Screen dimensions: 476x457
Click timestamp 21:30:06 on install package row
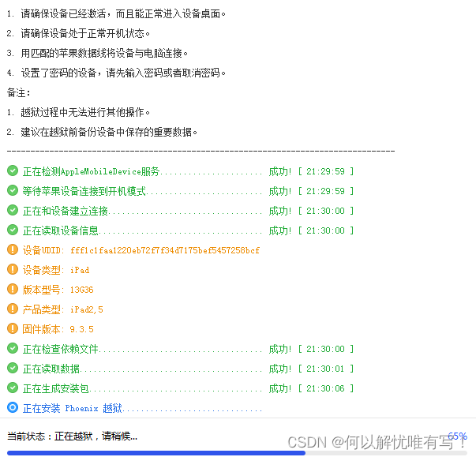point(325,388)
